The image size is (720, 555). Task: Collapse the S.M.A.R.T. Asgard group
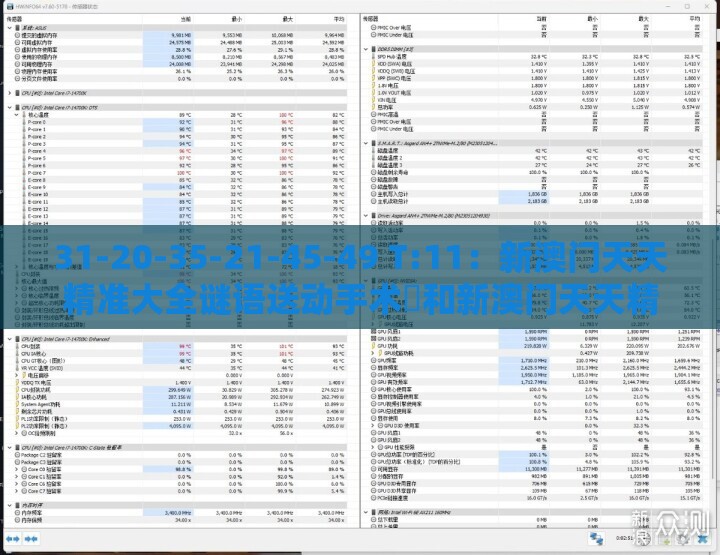pos(366,143)
